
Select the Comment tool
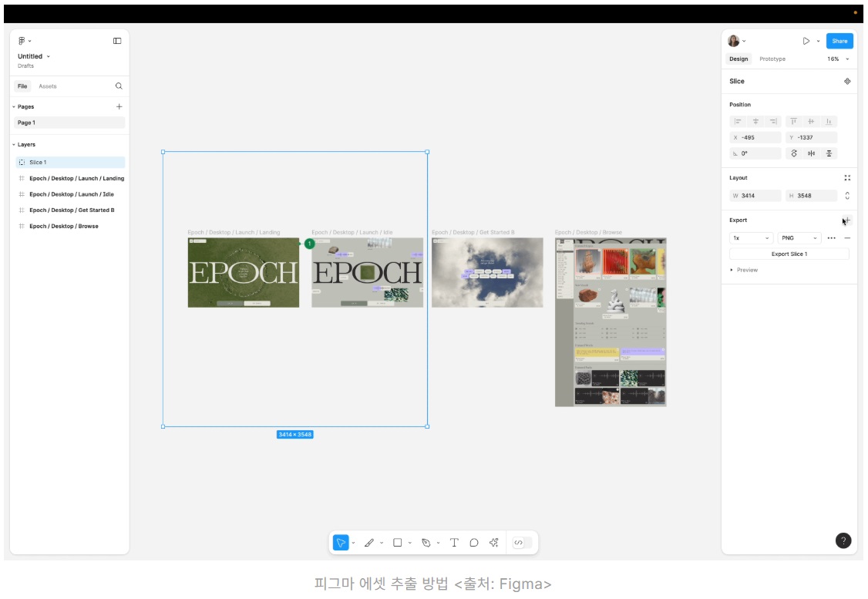point(474,543)
